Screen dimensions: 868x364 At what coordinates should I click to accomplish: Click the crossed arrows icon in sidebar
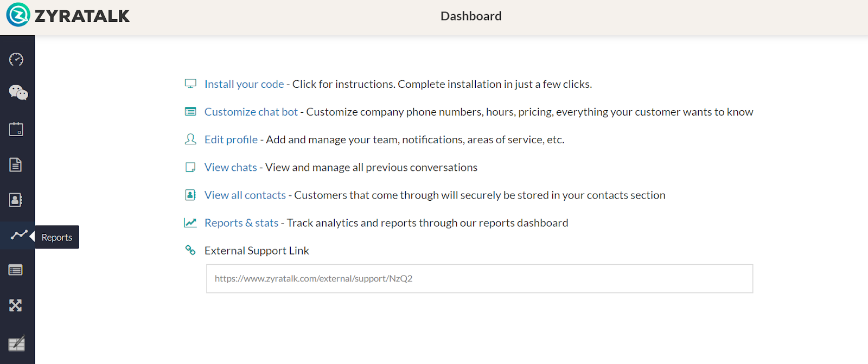(16, 305)
